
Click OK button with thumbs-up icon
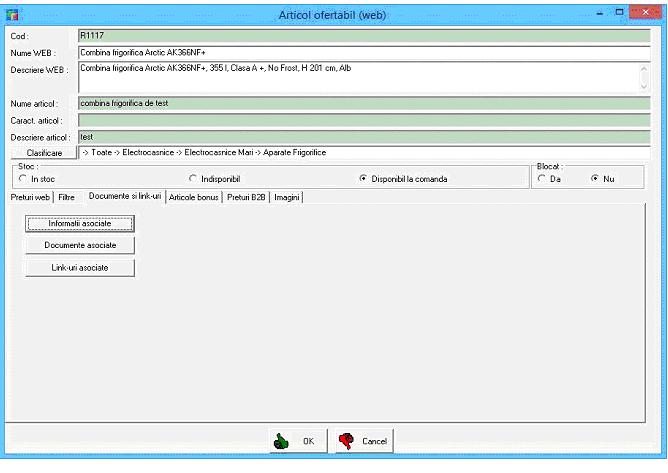click(x=296, y=440)
